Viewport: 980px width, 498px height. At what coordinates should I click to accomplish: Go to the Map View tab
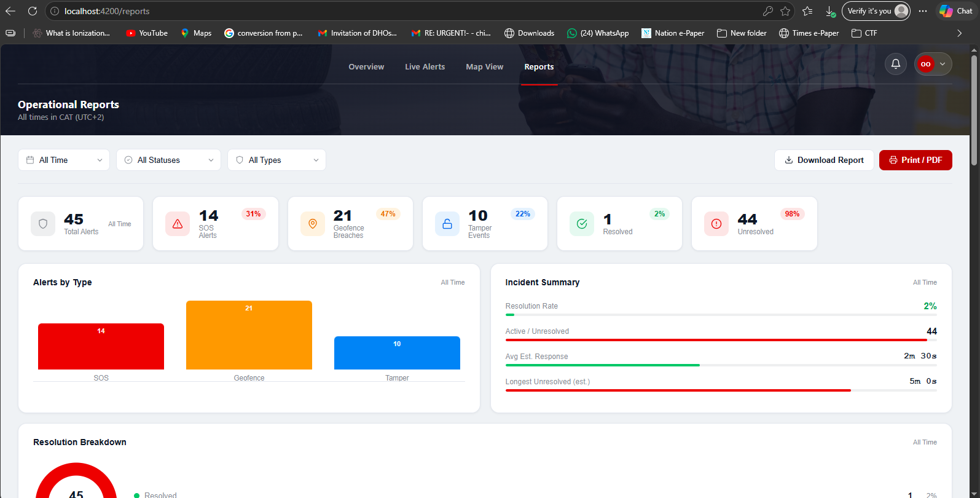tap(484, 67)
